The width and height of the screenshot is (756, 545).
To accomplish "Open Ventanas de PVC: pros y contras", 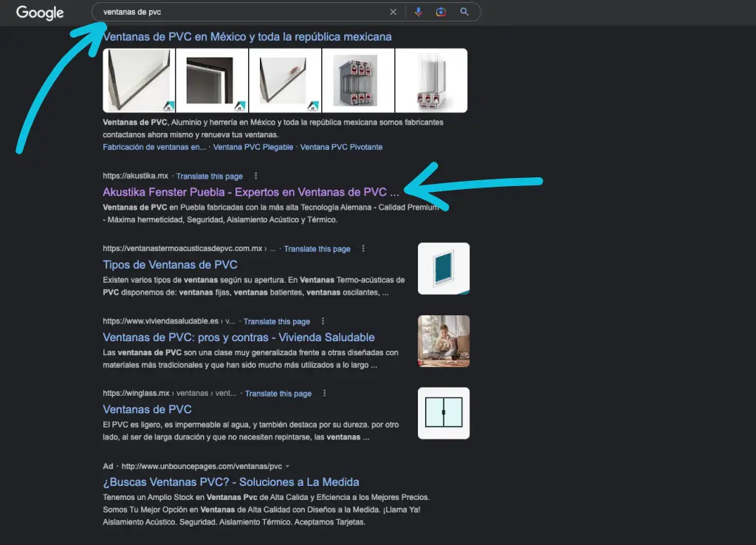I will (238, 337).
